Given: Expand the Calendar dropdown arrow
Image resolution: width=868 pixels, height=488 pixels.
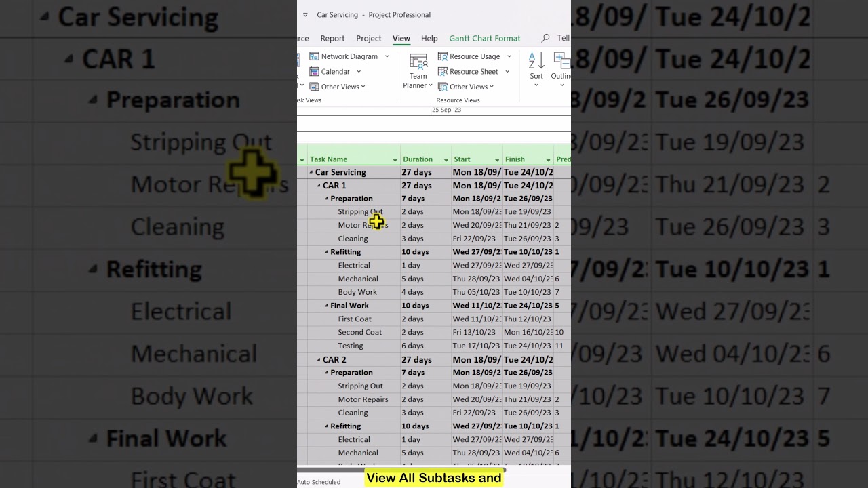Looking at the screenshot, I should pyautogui.click(x=359, y=72).
